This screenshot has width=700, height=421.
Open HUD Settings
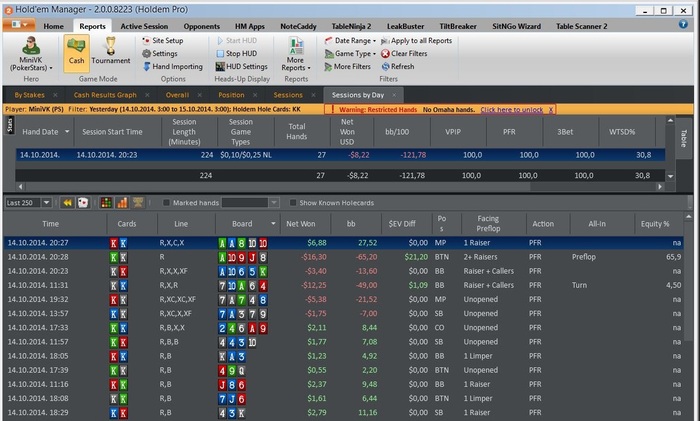(242, 67)
